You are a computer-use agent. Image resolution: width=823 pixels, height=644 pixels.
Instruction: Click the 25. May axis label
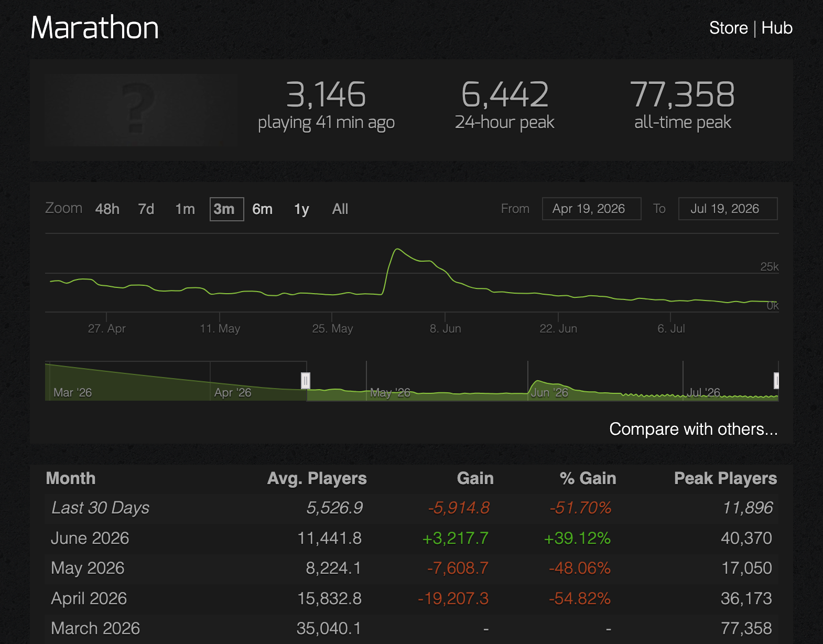pos(333,328)
